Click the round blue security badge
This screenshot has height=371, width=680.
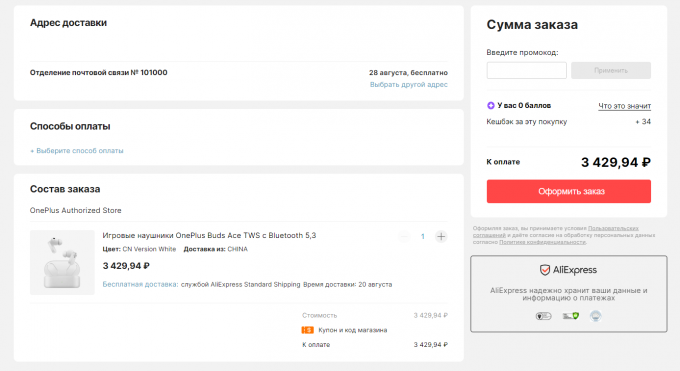pos(596,316)
